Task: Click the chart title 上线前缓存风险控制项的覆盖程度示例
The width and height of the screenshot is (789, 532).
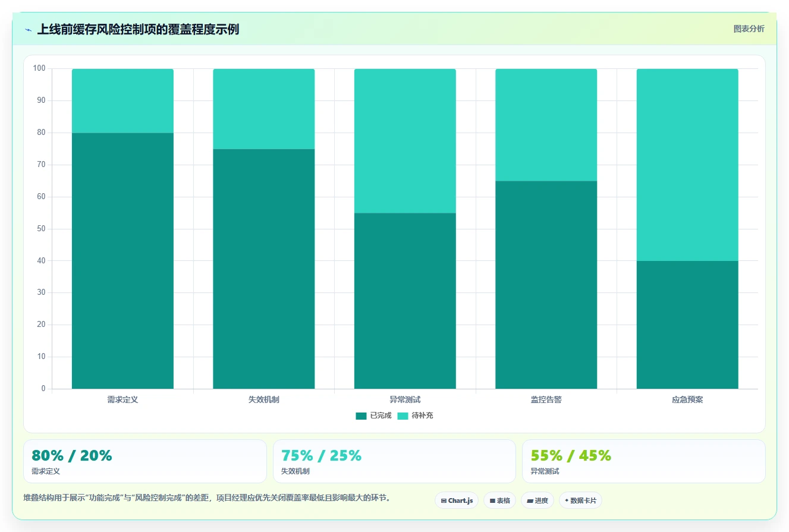Action: pos(138,29)
